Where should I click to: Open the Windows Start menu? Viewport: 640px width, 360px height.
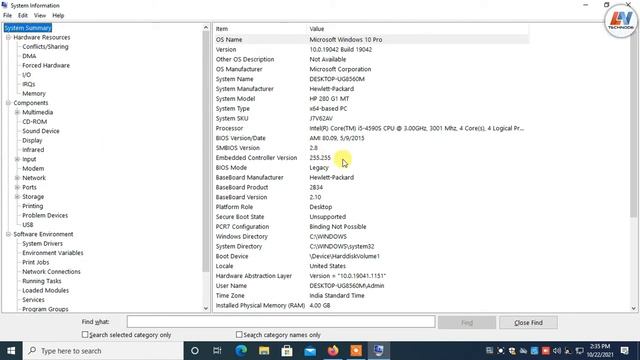pyautogui.click(x=11, y=351)
